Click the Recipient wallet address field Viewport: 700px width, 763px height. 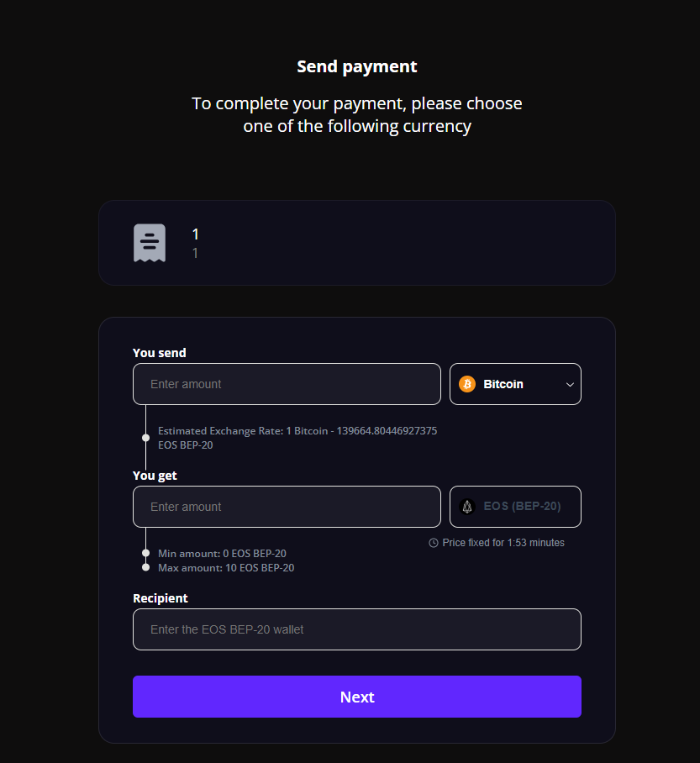tap(356, 629)
